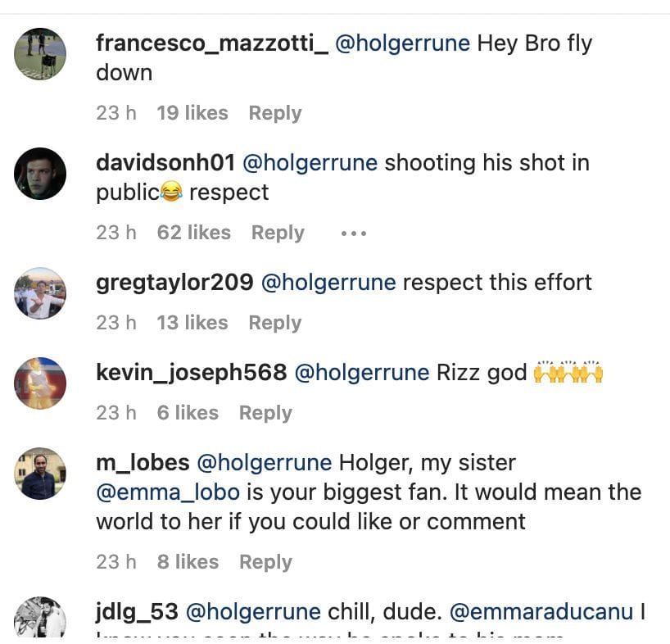
Task: Click the 23 h timestamp on m_lobes's comment
Action: point(116,561)
